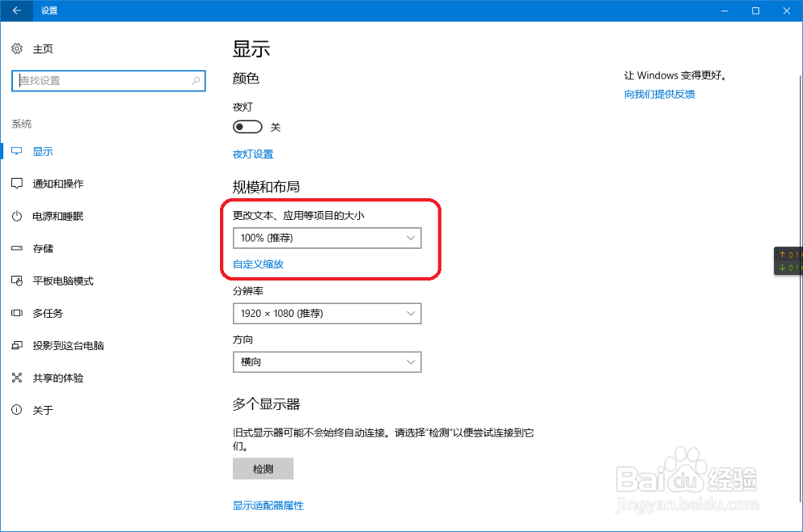The height and width of the screenshot is (532, 803).
Task: Click the 查找设置 search box
Action: [108, 81]
